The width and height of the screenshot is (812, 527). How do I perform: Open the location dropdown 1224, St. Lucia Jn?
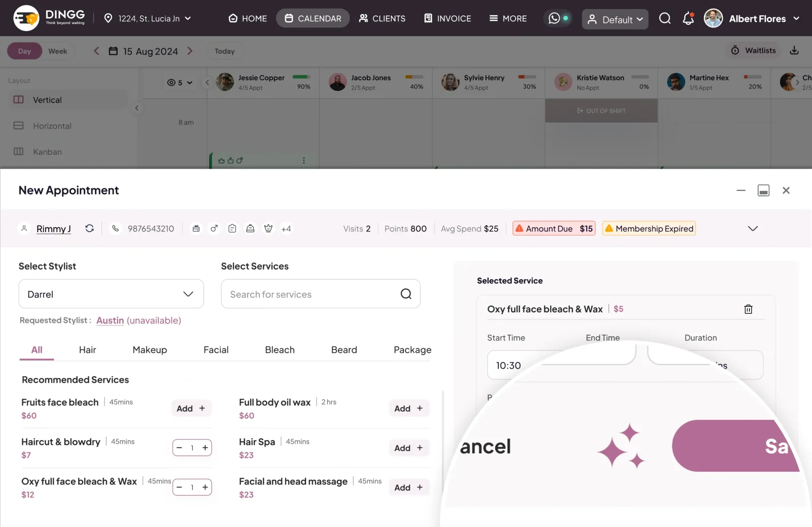coord(148,18)
